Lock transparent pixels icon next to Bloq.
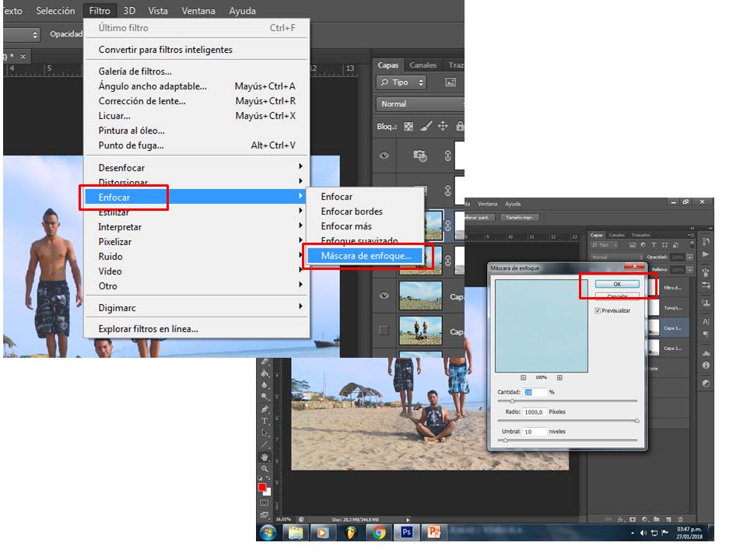 click(409, 126)
